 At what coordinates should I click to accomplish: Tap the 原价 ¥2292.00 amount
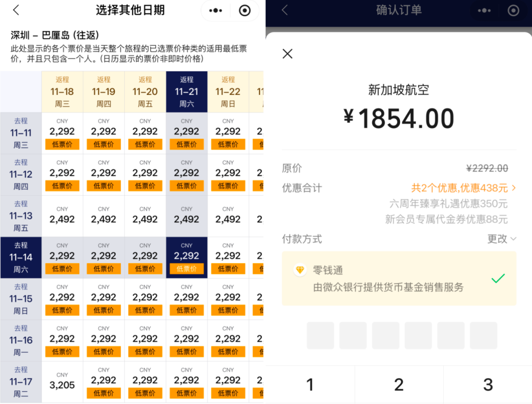(x=487, y=168)
